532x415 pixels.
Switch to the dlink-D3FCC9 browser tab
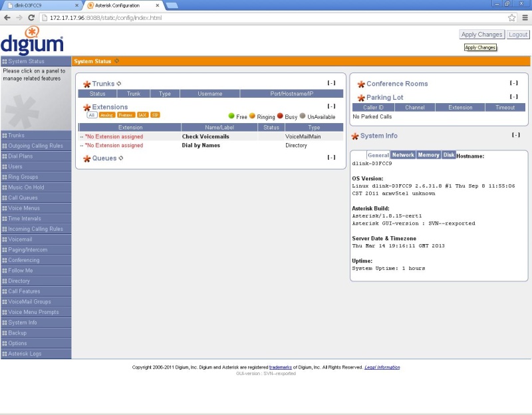click(x=43, y=5)
